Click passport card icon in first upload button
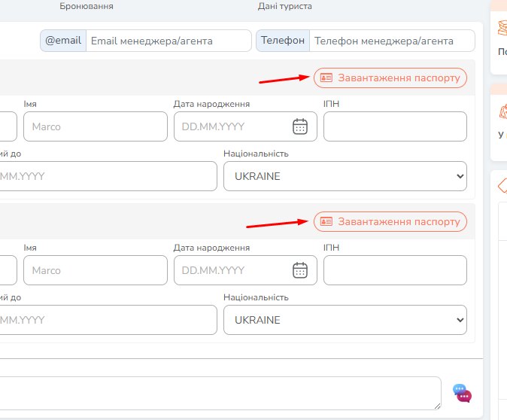The image size is (507, 420). [x=326, y=78]
